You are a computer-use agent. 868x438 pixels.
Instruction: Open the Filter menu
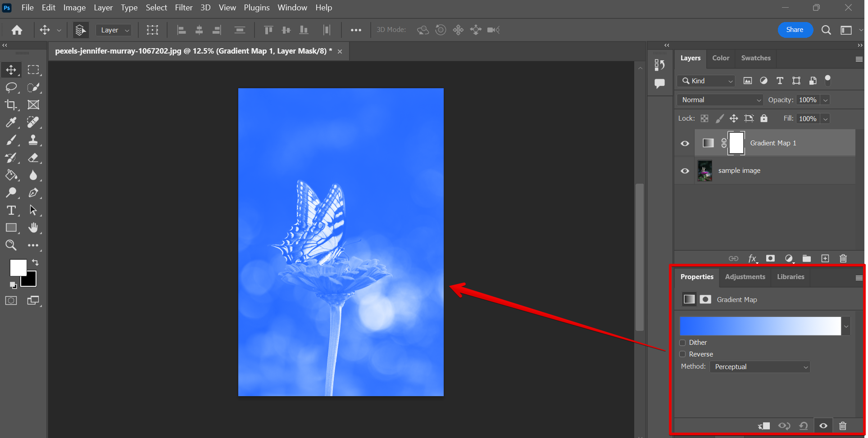point(183,8)
